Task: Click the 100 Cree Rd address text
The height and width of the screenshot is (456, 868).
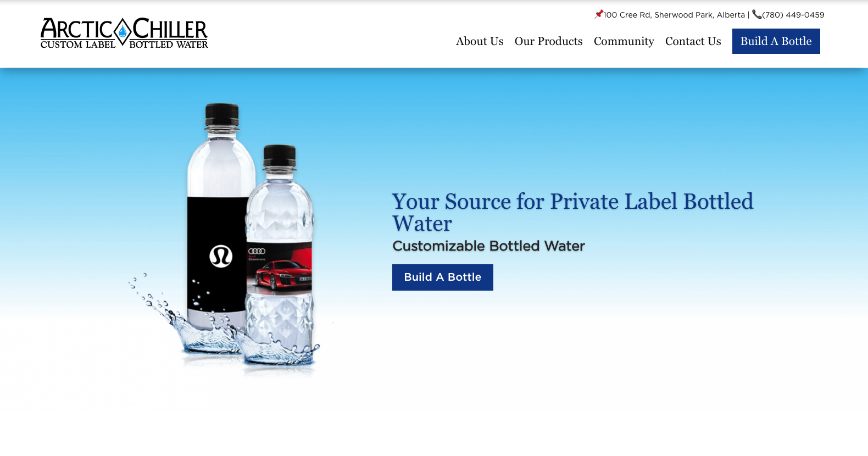Action: click(x=674, y=15)
